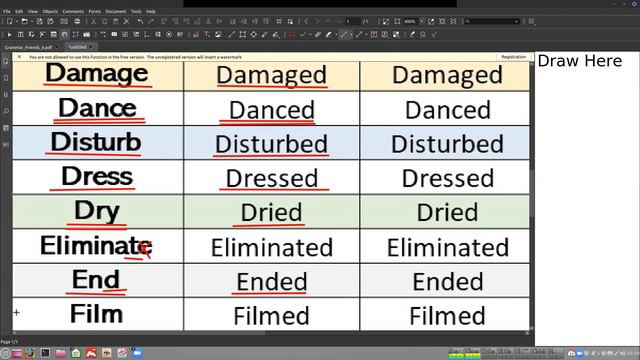Select the arrow annotation tool
The height and width of the screenshot is (360, 640).
click(359, 35)
